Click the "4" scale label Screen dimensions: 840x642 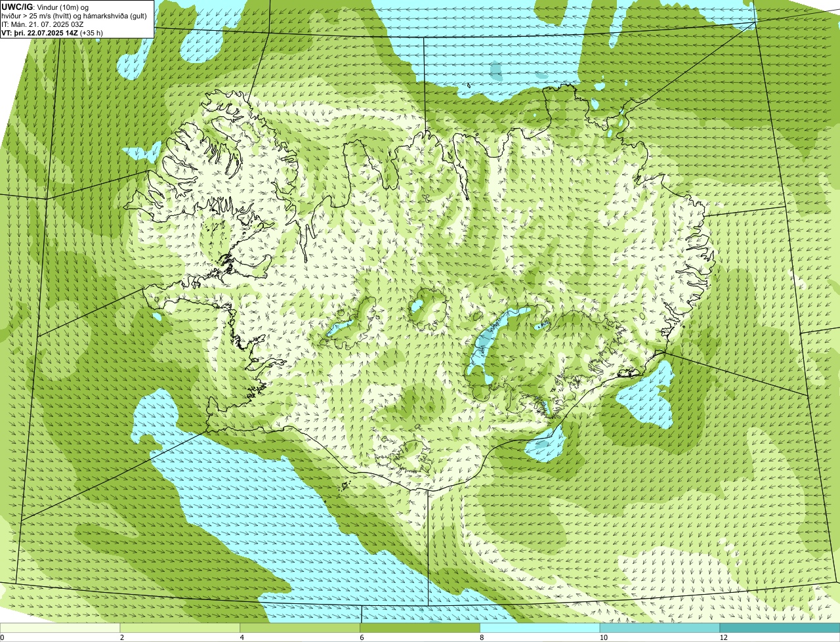coord(241,637)
